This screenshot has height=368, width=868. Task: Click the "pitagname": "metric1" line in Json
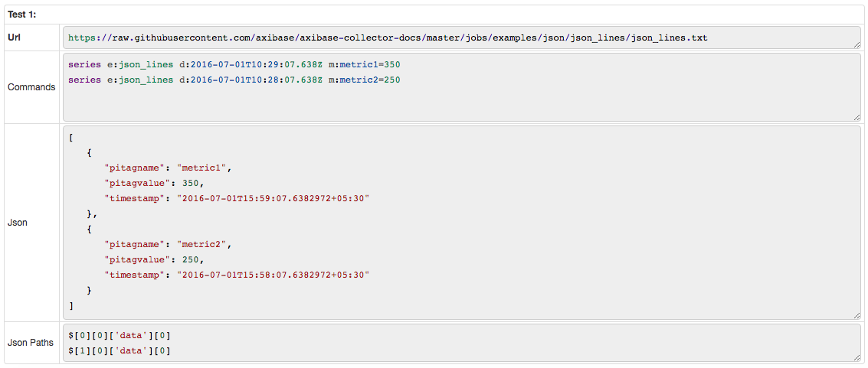(x=166, y=168)
